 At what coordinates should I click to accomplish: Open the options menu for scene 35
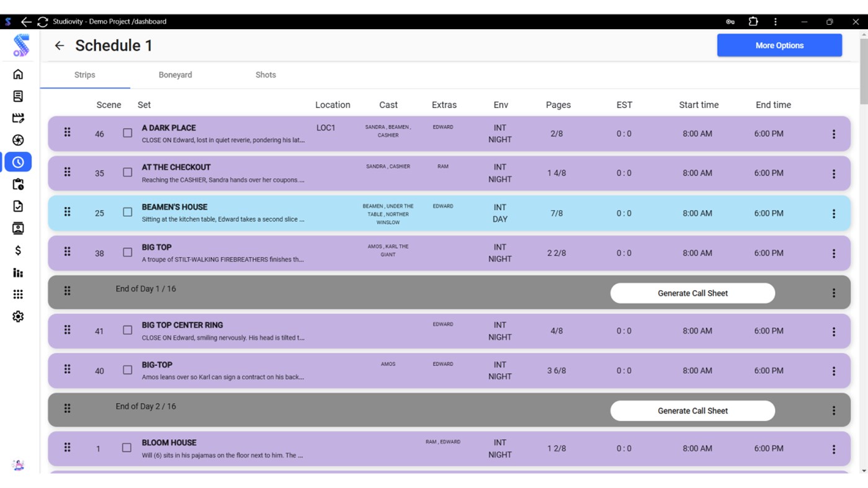coord(834,173)
